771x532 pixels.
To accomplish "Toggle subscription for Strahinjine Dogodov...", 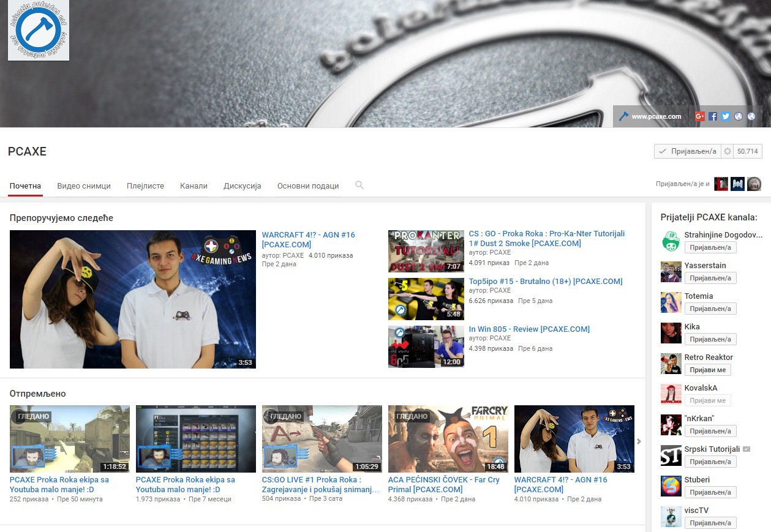I will point(710,247).
